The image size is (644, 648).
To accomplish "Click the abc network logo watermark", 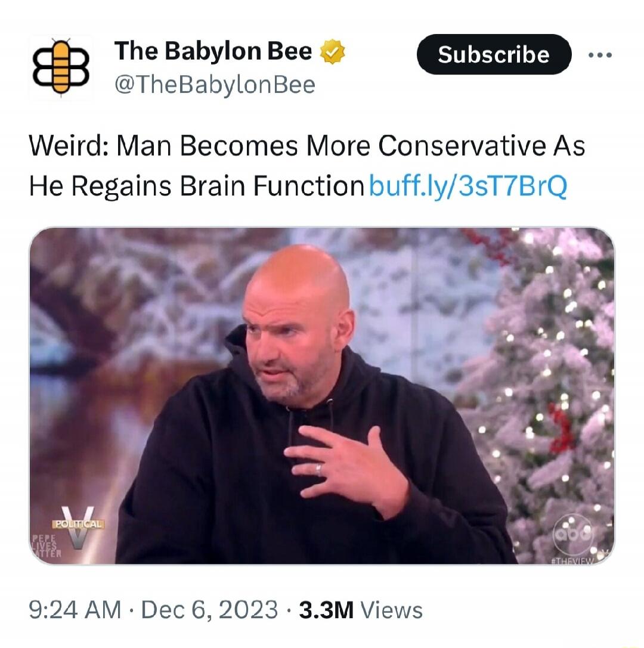I will pyautogui.click(x=573, y=535).
